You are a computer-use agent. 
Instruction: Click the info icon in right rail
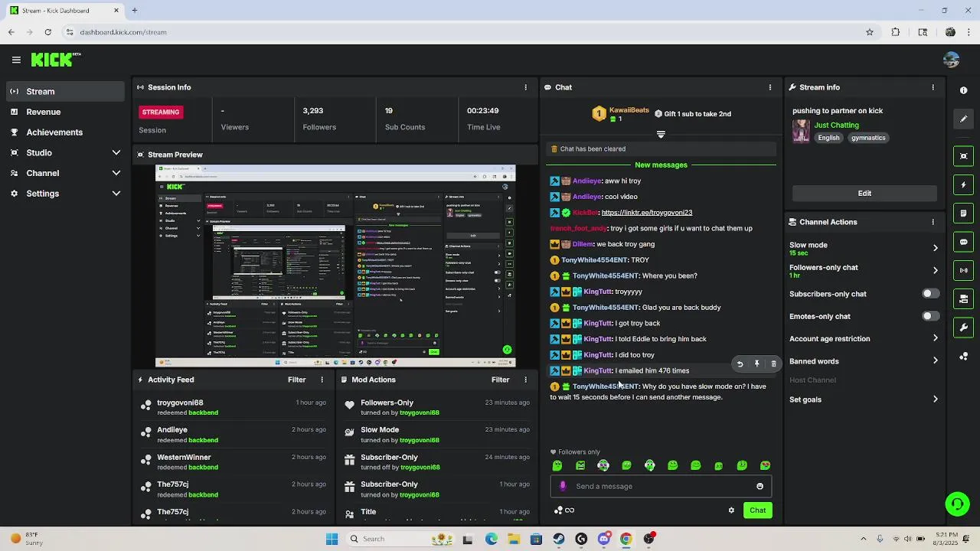click(x=964, y=90)
